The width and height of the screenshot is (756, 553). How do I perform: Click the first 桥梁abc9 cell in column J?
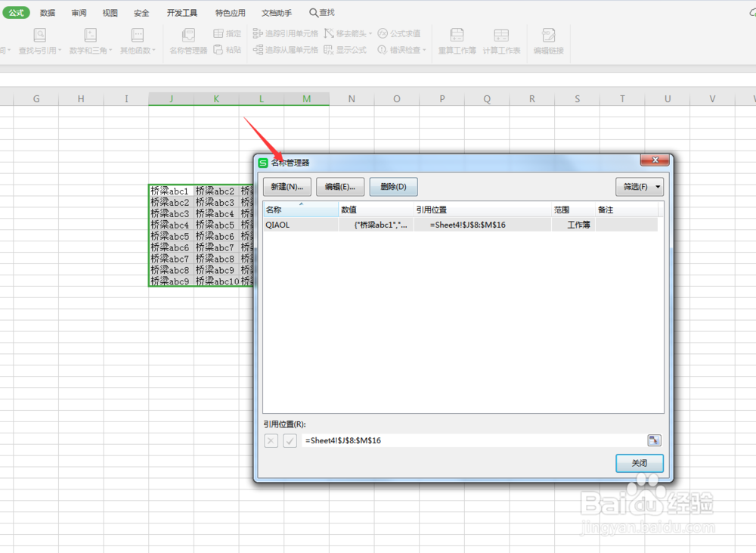171,281
